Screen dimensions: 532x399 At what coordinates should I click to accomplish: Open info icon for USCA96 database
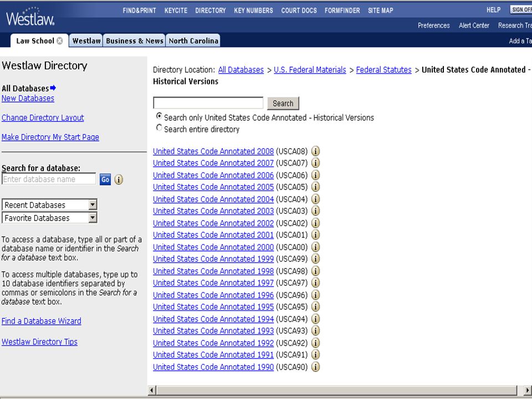315,295
